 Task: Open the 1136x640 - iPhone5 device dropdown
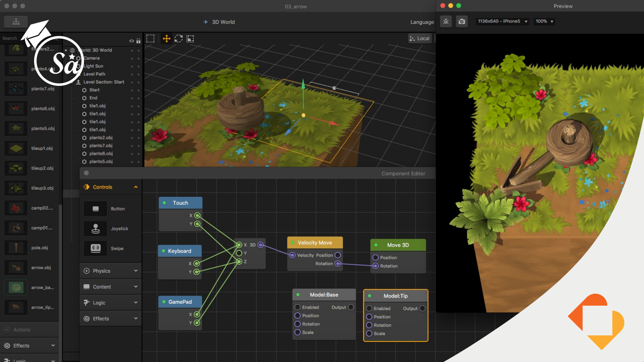click(502, 21)
